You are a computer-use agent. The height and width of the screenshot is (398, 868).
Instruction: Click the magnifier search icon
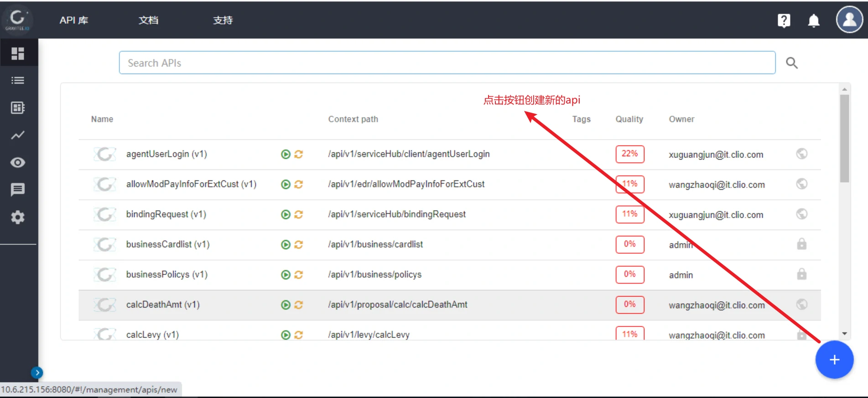pos(792,63)
